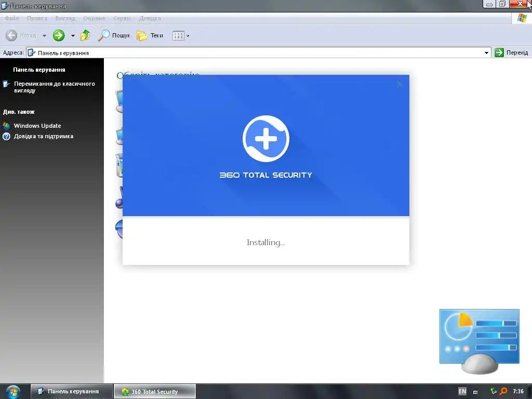532x399 pixels.
Task: Open the Обране menu
Action: [x=95, y=18]
